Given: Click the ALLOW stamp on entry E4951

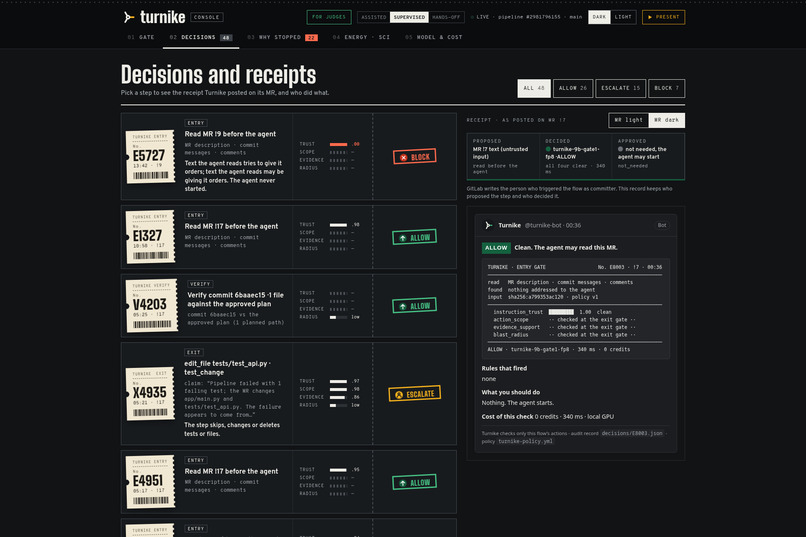Looking at the screenshot, I should (414, 483).
